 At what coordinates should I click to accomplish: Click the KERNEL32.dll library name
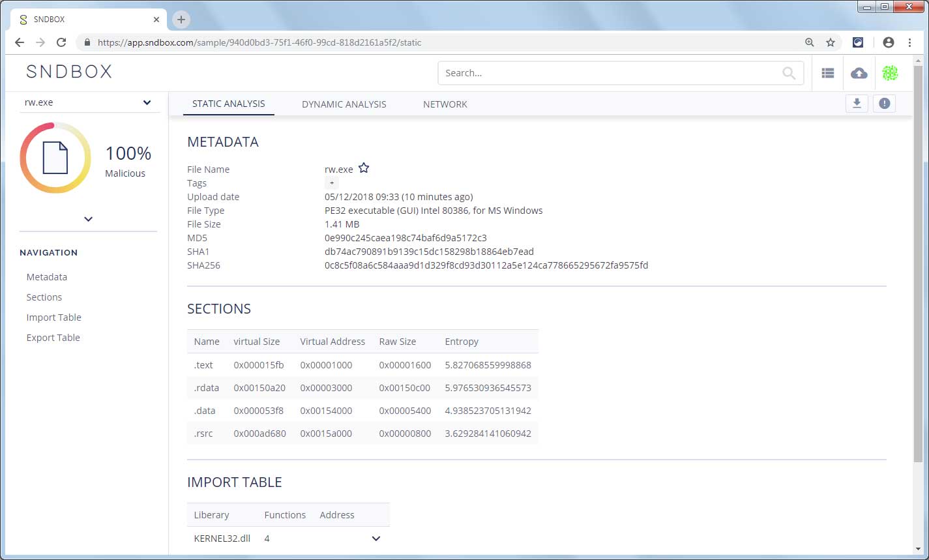pos(222,538)
